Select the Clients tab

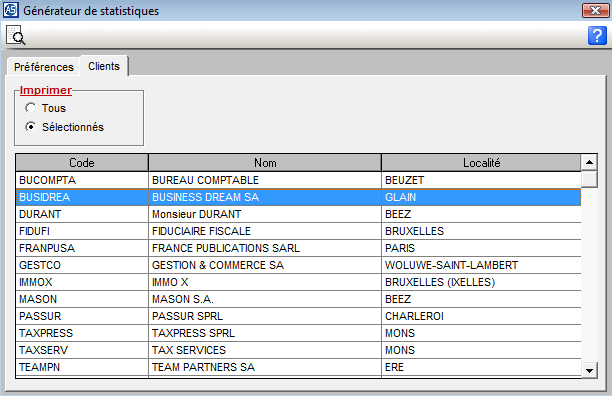point(104,66)
